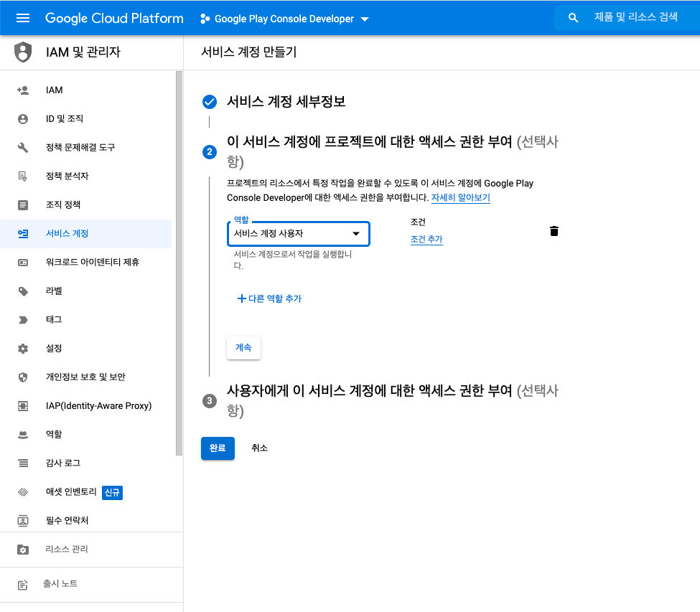The height and width of the screenshot is (612, 700).
Task: Click the ID 및 조직 account icon
Action: pyautogui.click(x=23, y=118)
